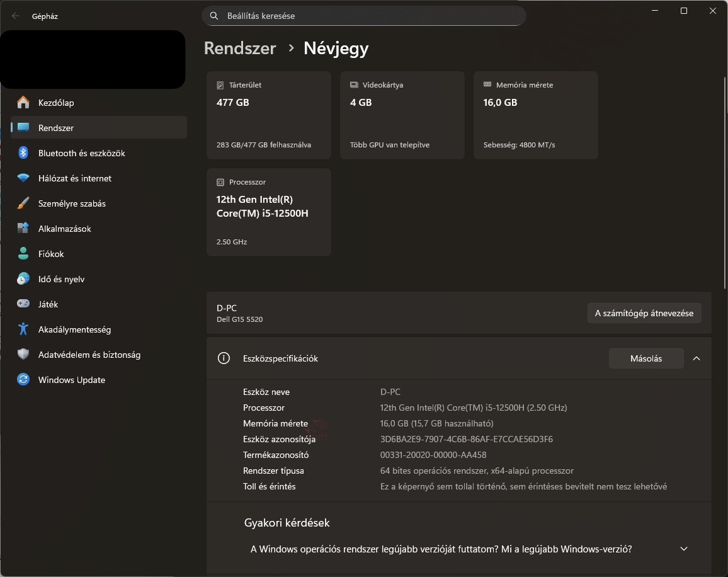
Task: Click A számítógép átnevezése button
Action: click(x=644, y=313)
